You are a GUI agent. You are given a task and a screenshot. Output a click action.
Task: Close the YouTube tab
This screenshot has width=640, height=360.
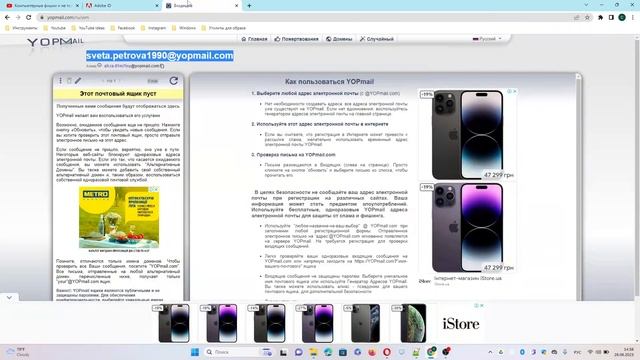77,6
